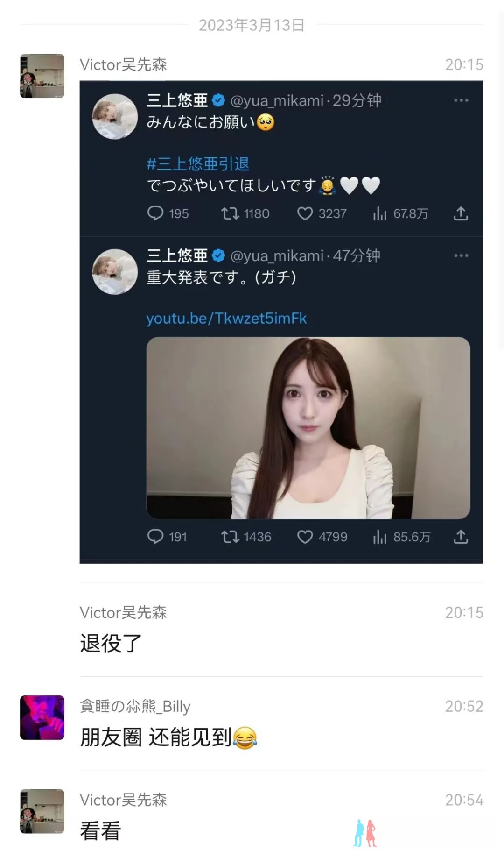This screenshot has height=858, width=504.
Task: Open the youtu.be/Tkwzet5imFk link
Action: (x=226, y=319)
